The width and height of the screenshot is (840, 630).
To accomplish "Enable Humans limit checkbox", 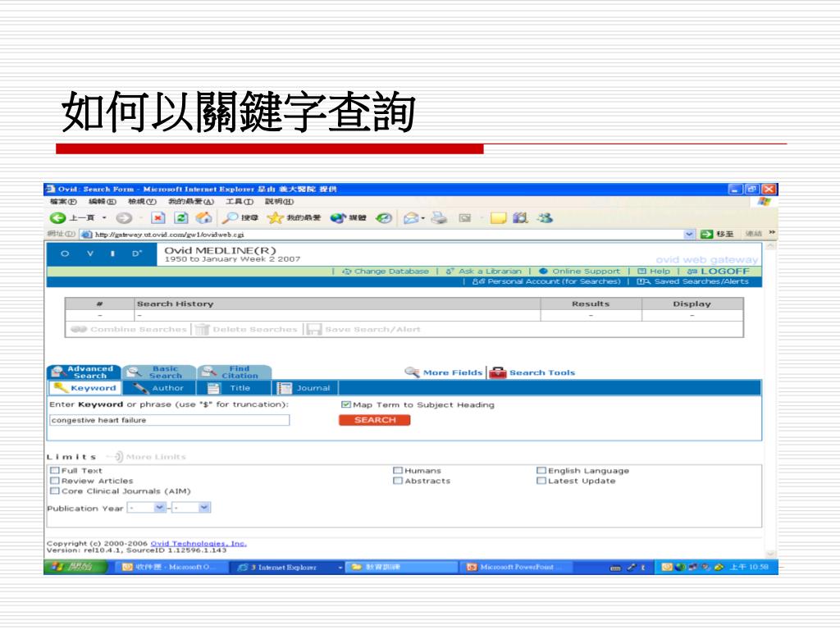I will (x=398, y=470).
